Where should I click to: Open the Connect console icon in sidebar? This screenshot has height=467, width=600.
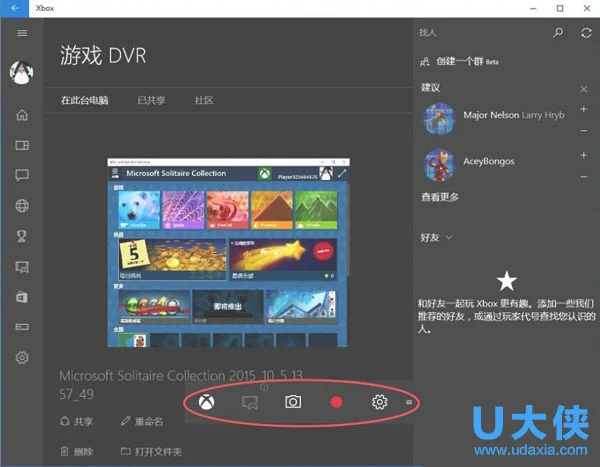22,327
